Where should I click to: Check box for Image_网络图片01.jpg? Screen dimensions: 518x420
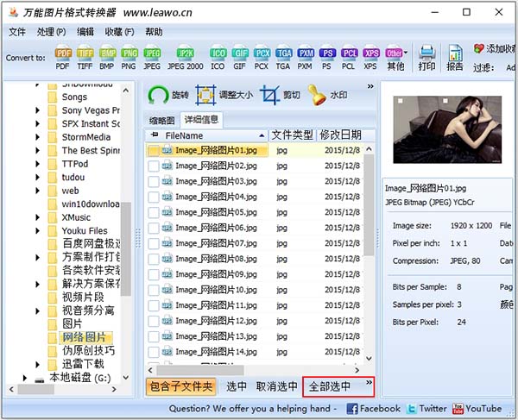coord(154,150)
